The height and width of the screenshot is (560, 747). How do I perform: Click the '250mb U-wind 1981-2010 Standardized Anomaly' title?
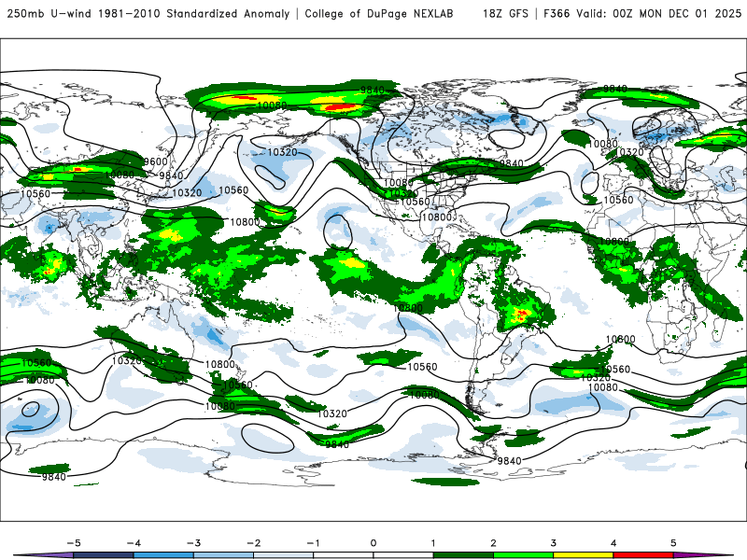pos(148,13)
